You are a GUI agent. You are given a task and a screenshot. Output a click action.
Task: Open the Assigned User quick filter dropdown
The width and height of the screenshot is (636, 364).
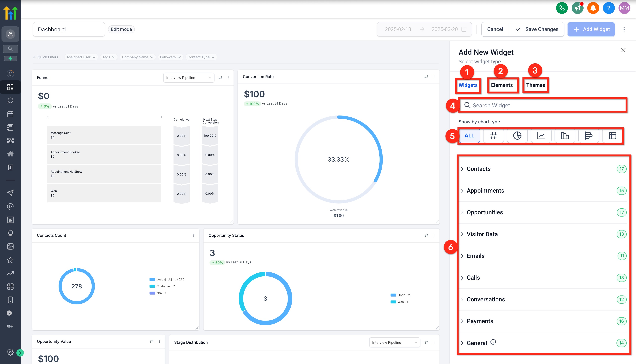pos(81,57)
